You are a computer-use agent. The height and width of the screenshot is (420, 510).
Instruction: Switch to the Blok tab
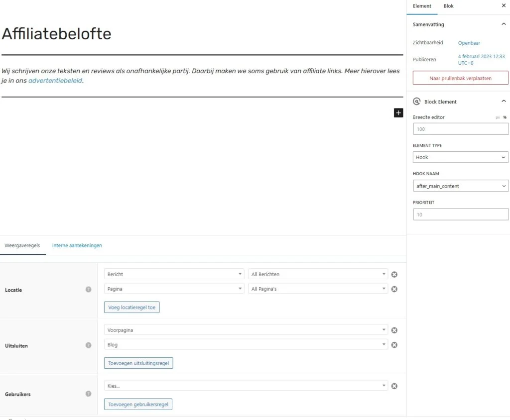(448, 6)
